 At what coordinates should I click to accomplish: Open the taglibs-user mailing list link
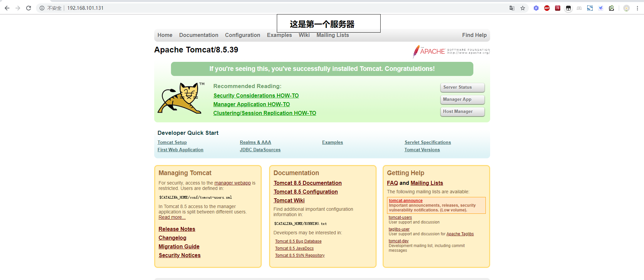click(399, 229)
